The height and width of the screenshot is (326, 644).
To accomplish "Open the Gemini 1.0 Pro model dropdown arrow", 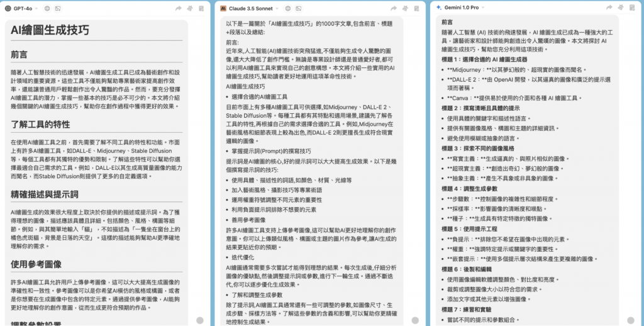I will (x=483, y=8).
